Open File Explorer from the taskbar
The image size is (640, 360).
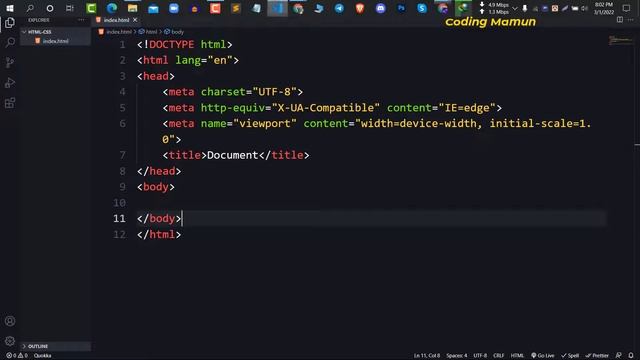coord(132,8)
